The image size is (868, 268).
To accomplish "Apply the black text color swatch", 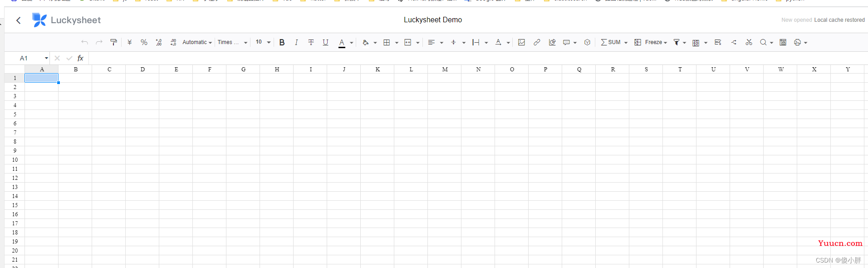I will coord(342,42).
